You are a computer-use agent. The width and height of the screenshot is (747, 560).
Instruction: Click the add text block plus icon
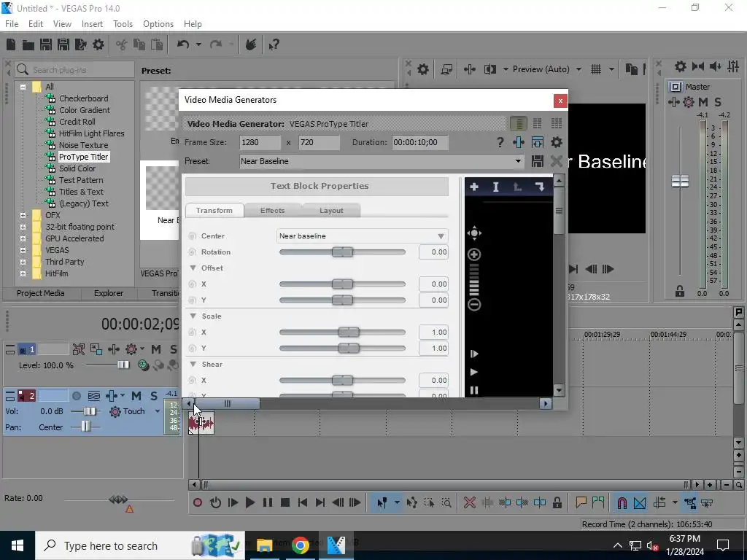[474, 187]
